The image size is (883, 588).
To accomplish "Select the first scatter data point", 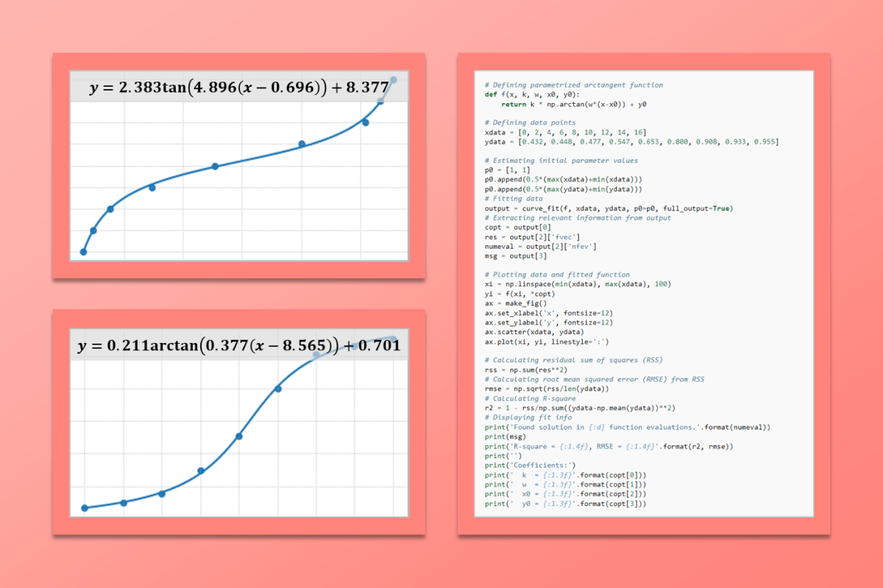I will tap(83, 251).
